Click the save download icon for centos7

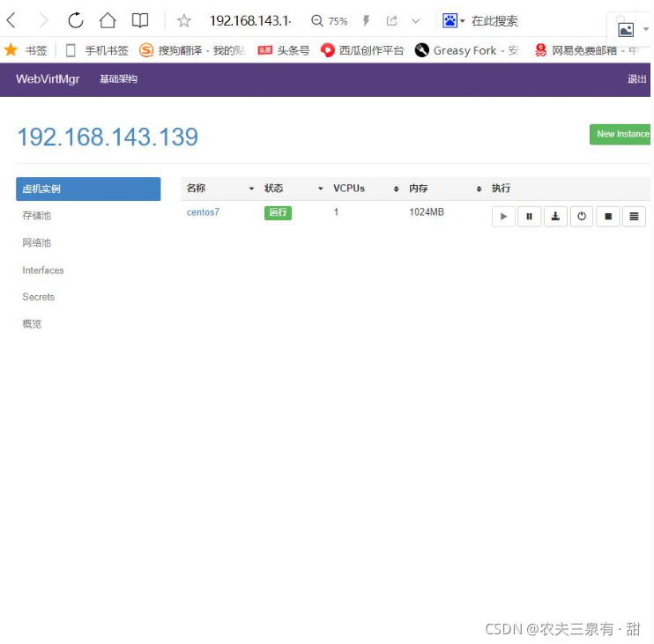(x=555, y=217)
